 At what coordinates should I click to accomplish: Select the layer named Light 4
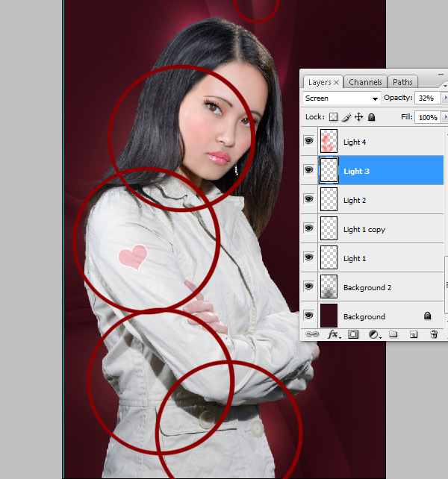coord(355,142)
